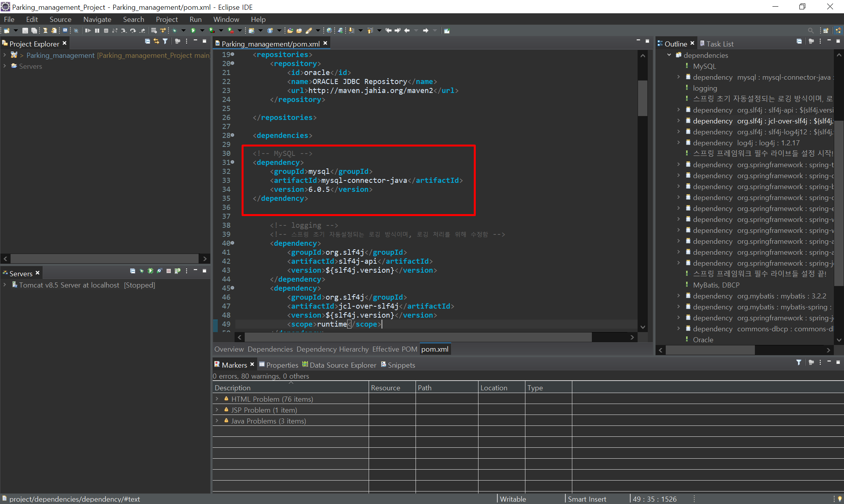The height and width of the screenshot is (504, 844).
Task: Toggle Link with Editor in Project Explorer
Action: 156,41
